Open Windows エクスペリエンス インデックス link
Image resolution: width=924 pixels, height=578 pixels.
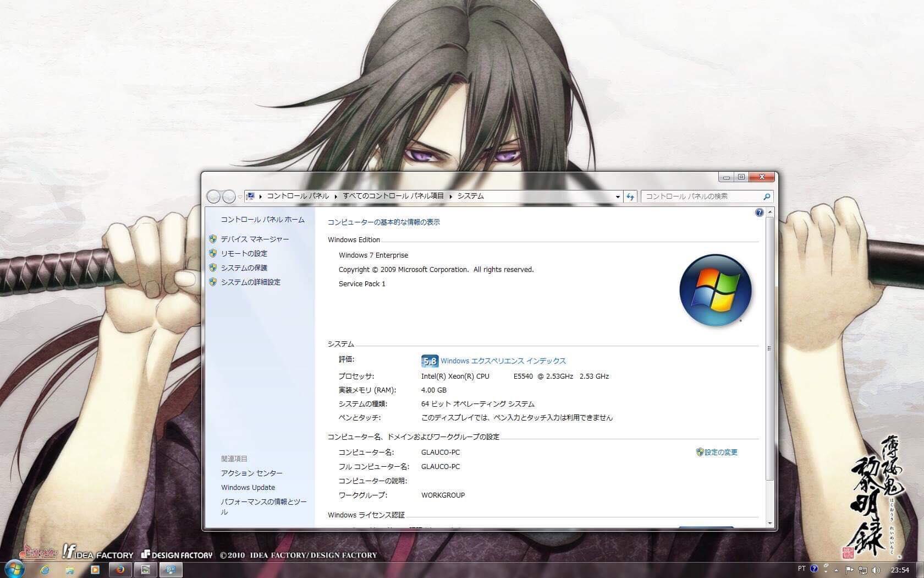click(x=503, y=361)
